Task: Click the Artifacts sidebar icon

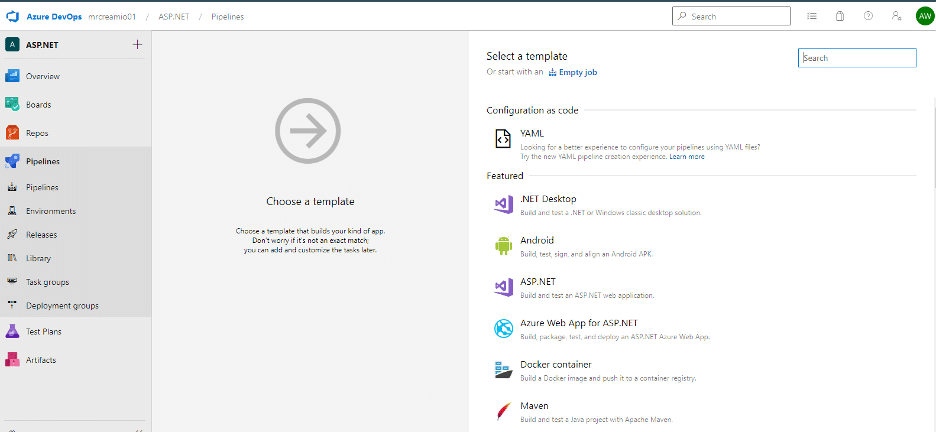Action: click(x=13, y=360)
